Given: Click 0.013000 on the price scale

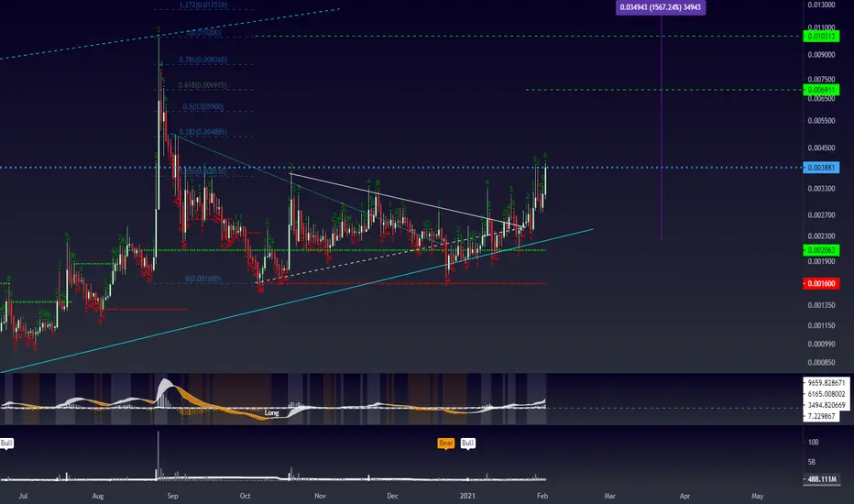Looking at the screenshot, I should (821, 5).
